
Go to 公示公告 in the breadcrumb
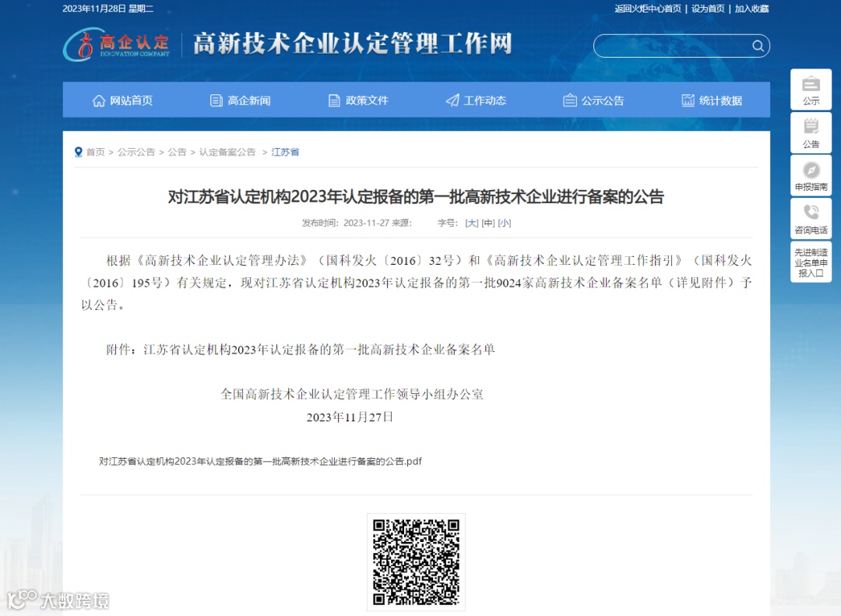[136, 152]
